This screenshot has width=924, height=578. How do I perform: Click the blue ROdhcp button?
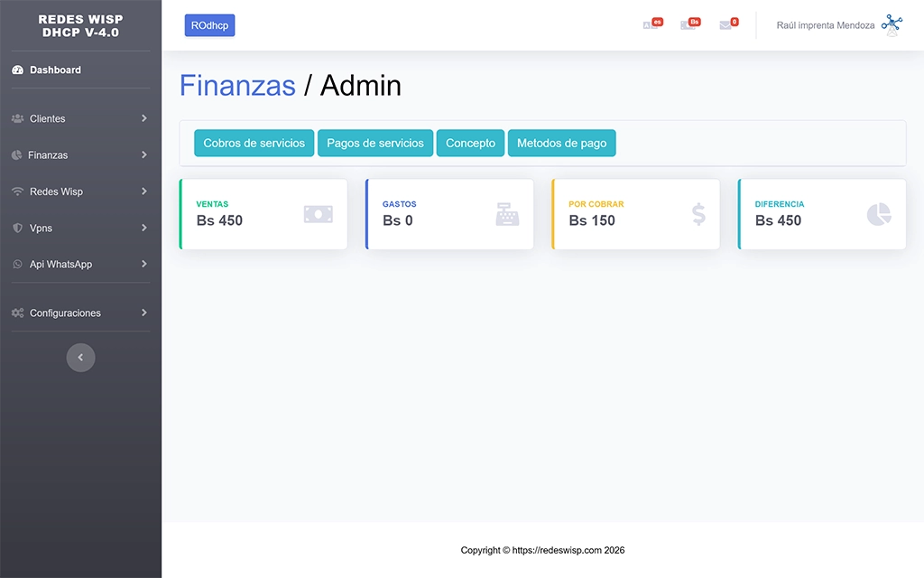[209, 25]
